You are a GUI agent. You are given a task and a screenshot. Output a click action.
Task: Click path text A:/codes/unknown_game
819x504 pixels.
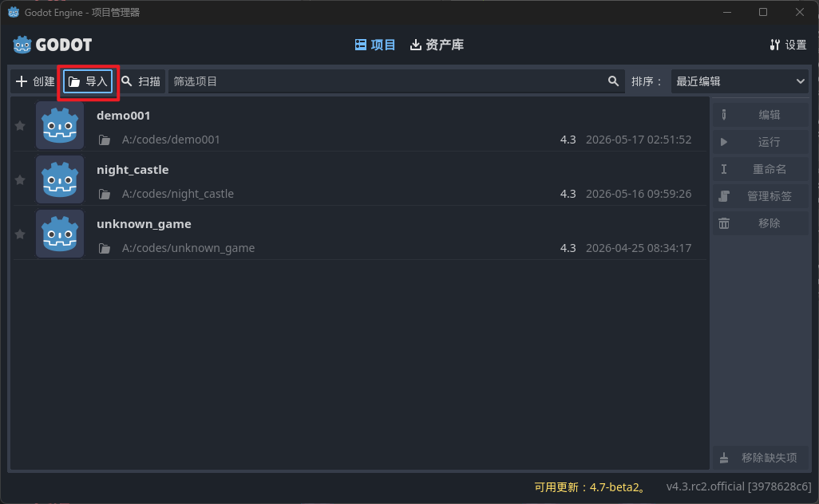click(188, 248)
